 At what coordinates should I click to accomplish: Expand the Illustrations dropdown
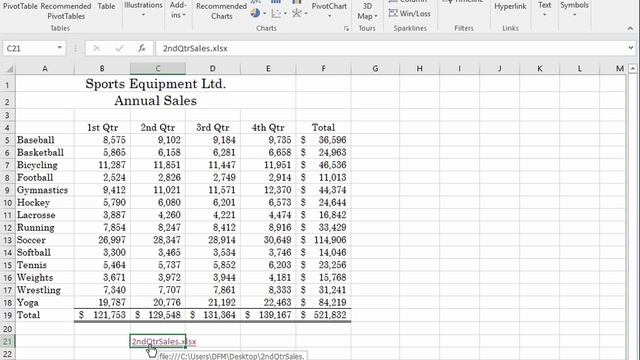[143, 15]
